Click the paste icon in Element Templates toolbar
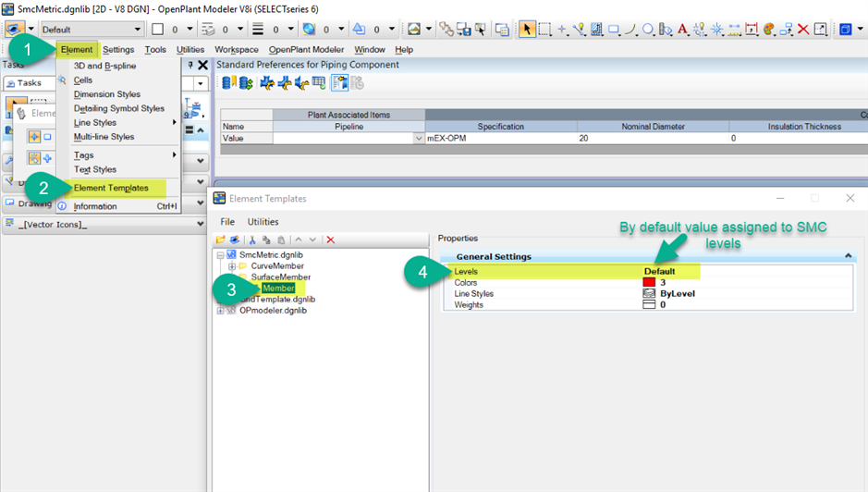 [x=281, y=240]
